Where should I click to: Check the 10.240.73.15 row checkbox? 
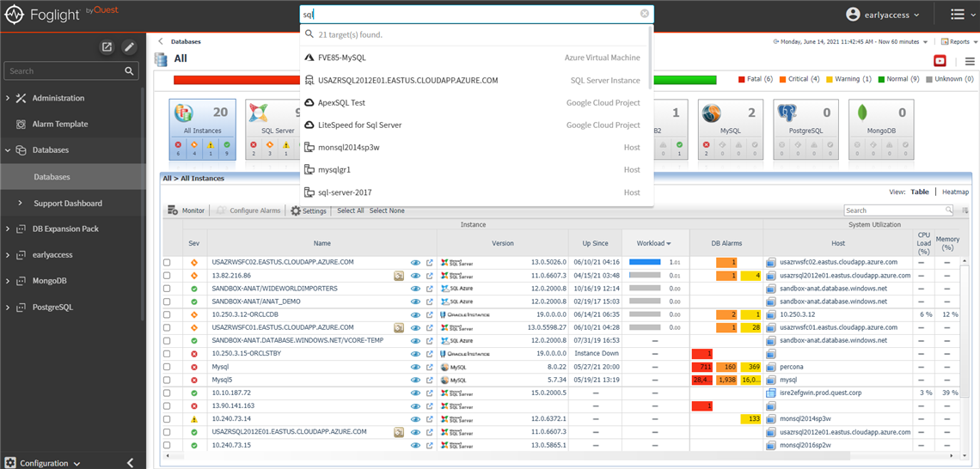click(167, 445)
